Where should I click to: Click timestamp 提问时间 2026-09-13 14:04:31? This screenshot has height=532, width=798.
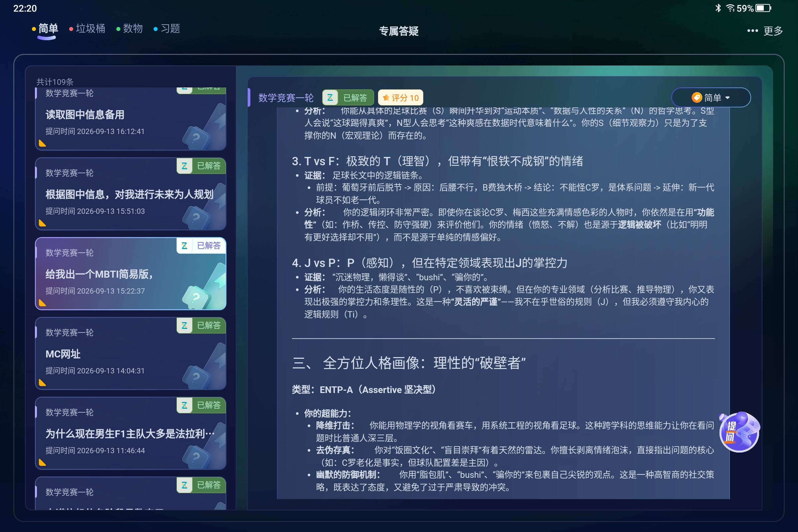pos(95,370)
